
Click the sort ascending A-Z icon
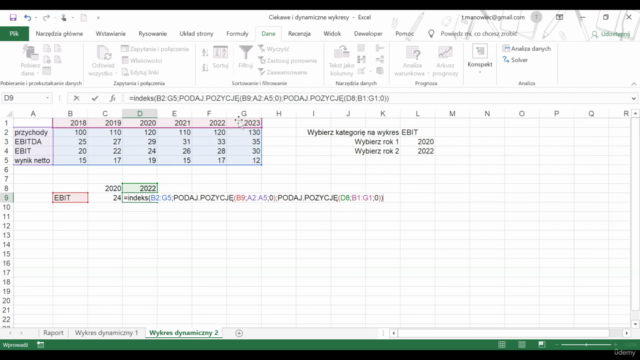(x=205, y=52)
